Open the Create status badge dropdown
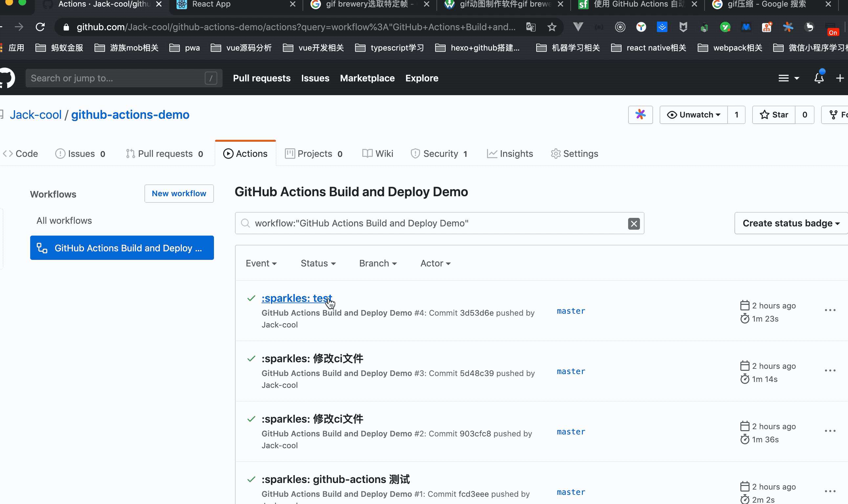 pos(791,223)
